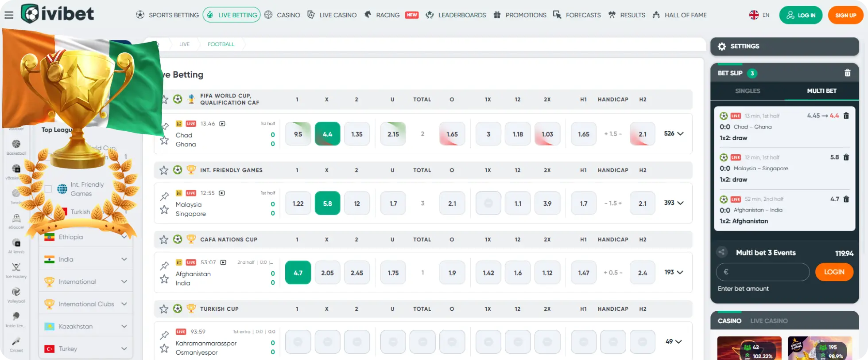Pin the Kahramanmarasspor vs Osmaniyespor match
This screenshot has width=868, height=360.
[165, 335]
